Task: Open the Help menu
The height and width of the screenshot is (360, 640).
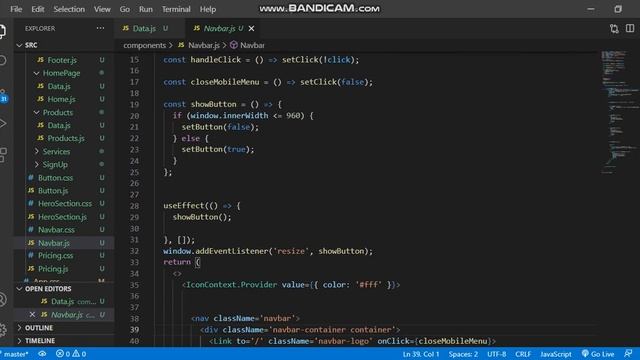Action: click(x=208, y=9)
